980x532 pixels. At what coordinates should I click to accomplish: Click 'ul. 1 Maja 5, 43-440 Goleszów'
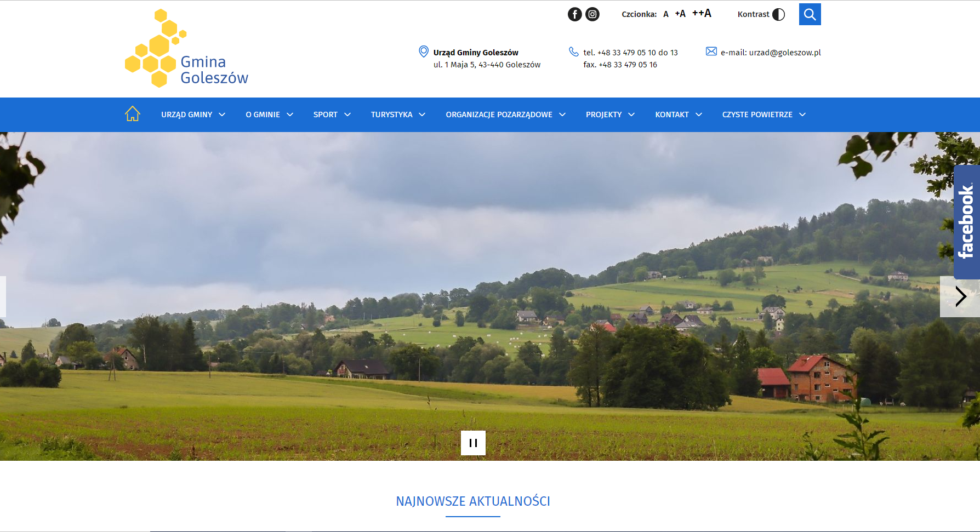click(487, 65)
